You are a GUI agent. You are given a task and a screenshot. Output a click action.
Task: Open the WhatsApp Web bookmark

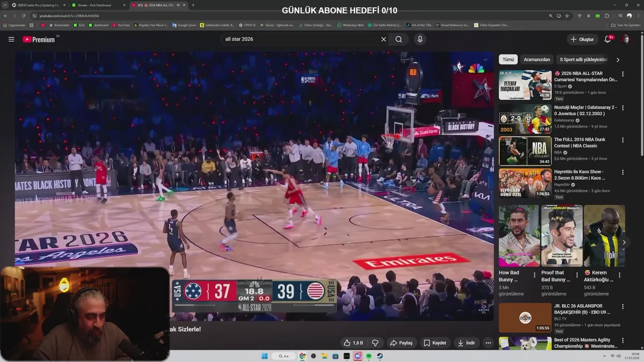[x=350, y=25]
